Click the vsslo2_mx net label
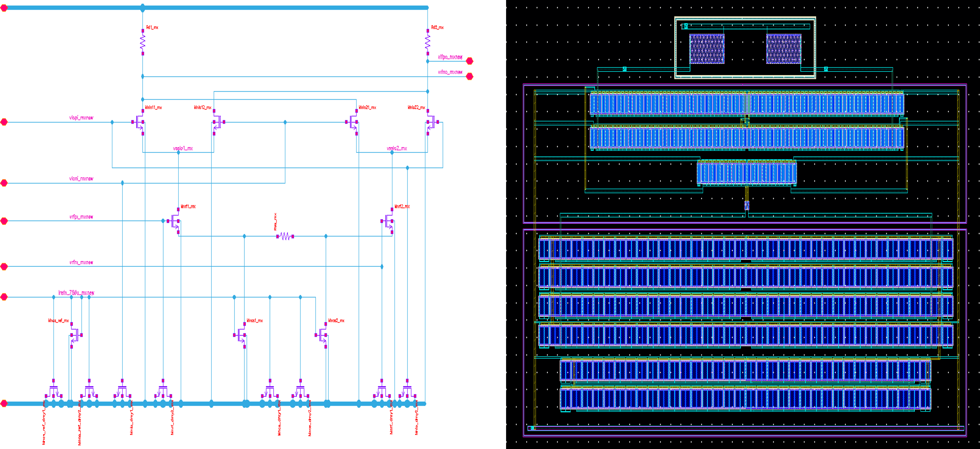This screenshot has height=449, width=980. 397,148
